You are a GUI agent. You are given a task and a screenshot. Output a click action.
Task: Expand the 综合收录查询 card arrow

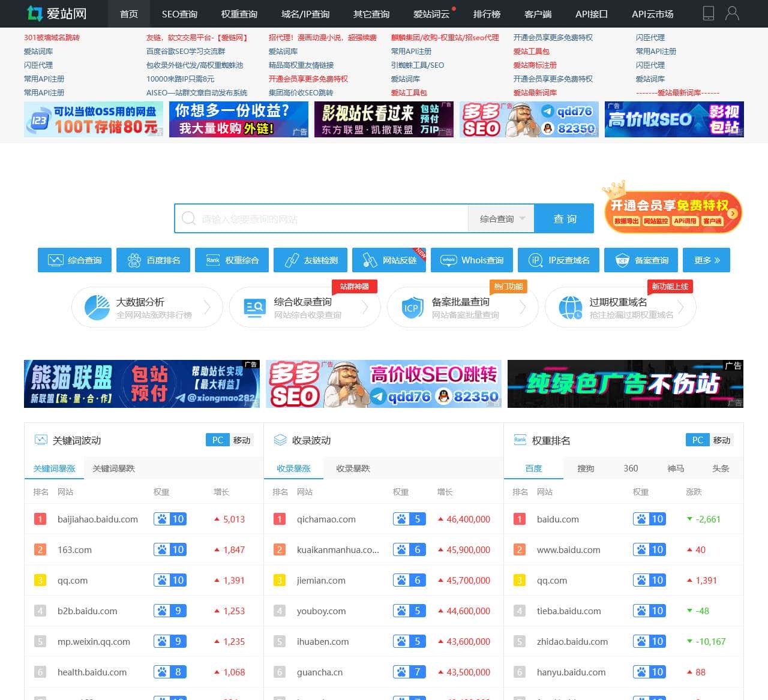[x=365, y=307]
